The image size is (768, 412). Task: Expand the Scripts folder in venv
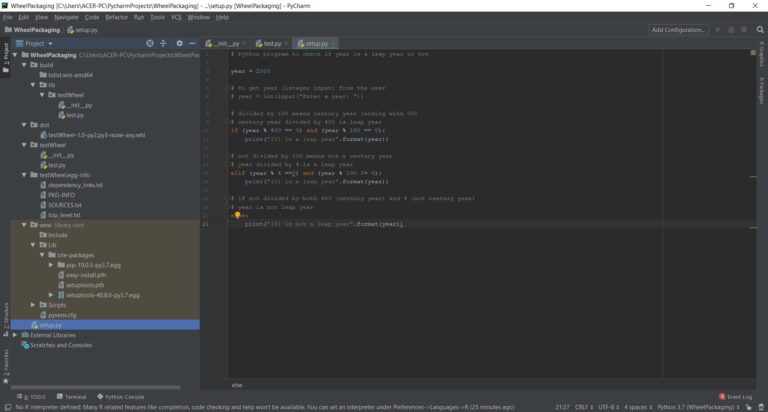33,304
